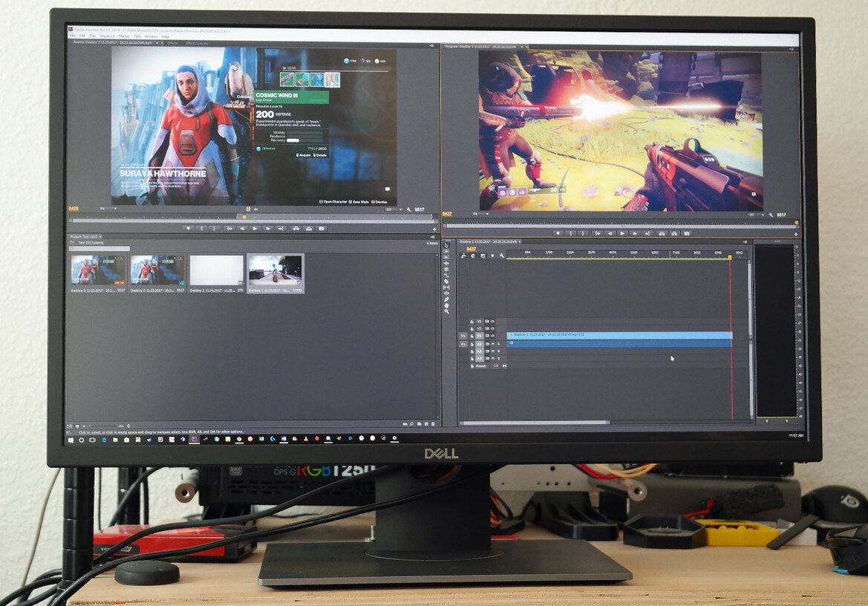This screenshot has width=868, height=606.
Task: Toggle V2 track output eye
Action: (x=493, y=329)
